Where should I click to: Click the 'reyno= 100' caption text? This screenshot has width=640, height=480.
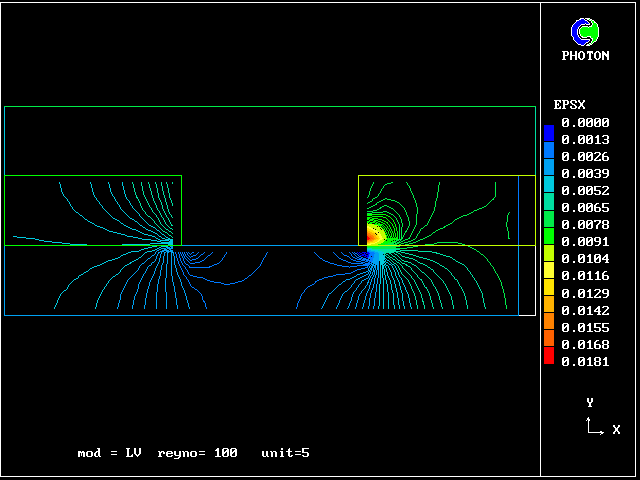click(197, 453)
